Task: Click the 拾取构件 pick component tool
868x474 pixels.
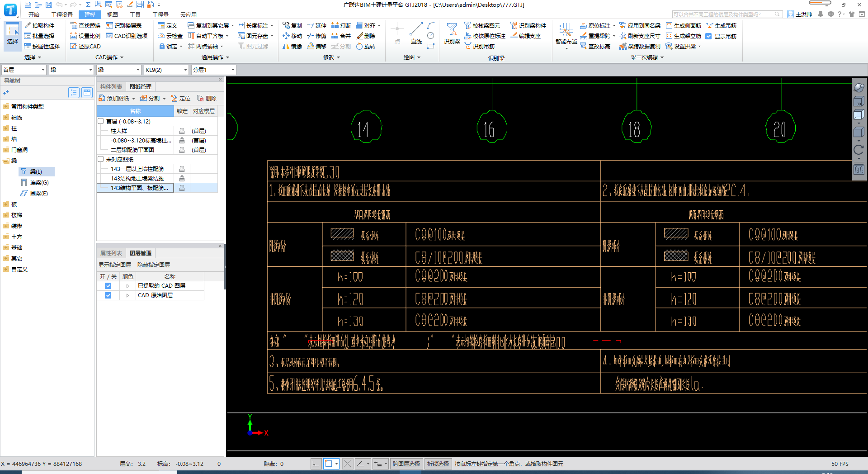Action: coord(39,25)
